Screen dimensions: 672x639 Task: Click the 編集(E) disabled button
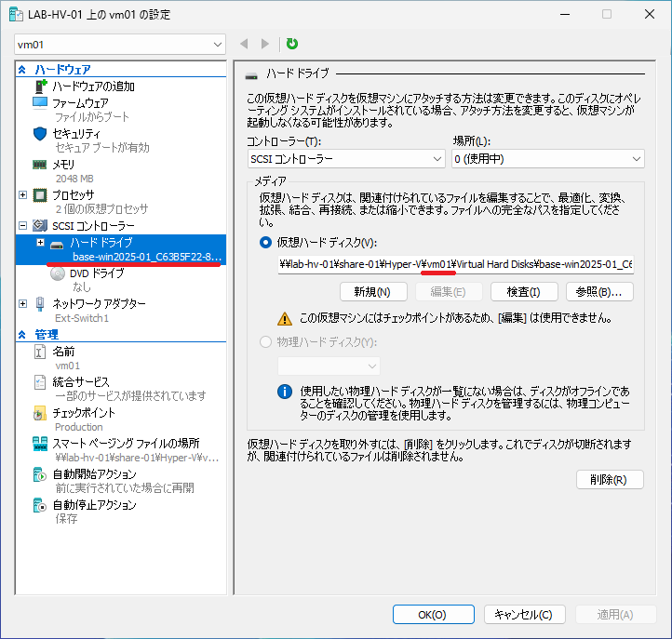click(x=449, y=292)
